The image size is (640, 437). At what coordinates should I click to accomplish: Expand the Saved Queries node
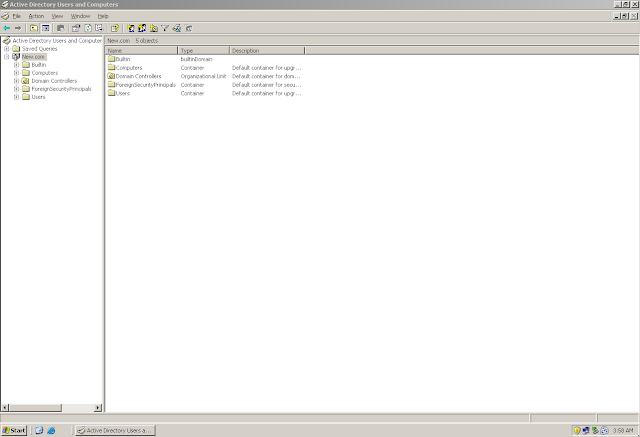click(x=7, y=49)
